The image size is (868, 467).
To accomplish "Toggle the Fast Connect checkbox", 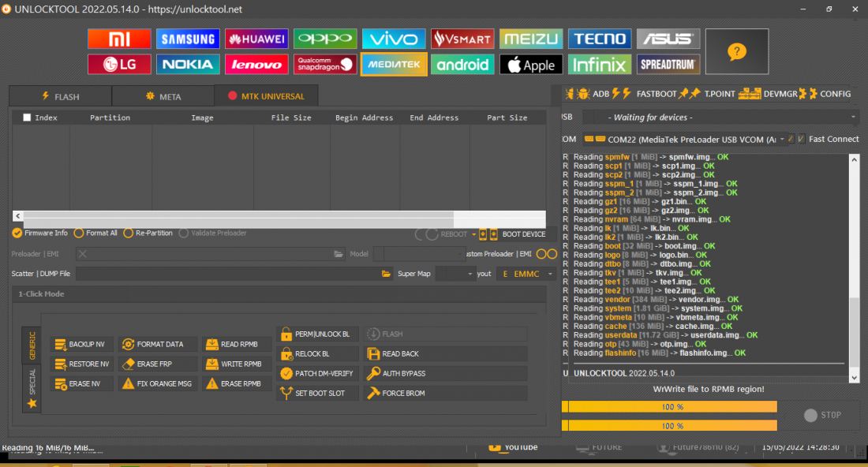I will pyautogui.click(x=801, y=139).
